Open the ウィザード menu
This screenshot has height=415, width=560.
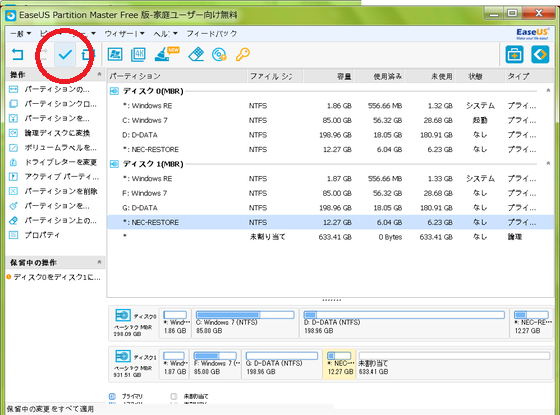point(124,34)
